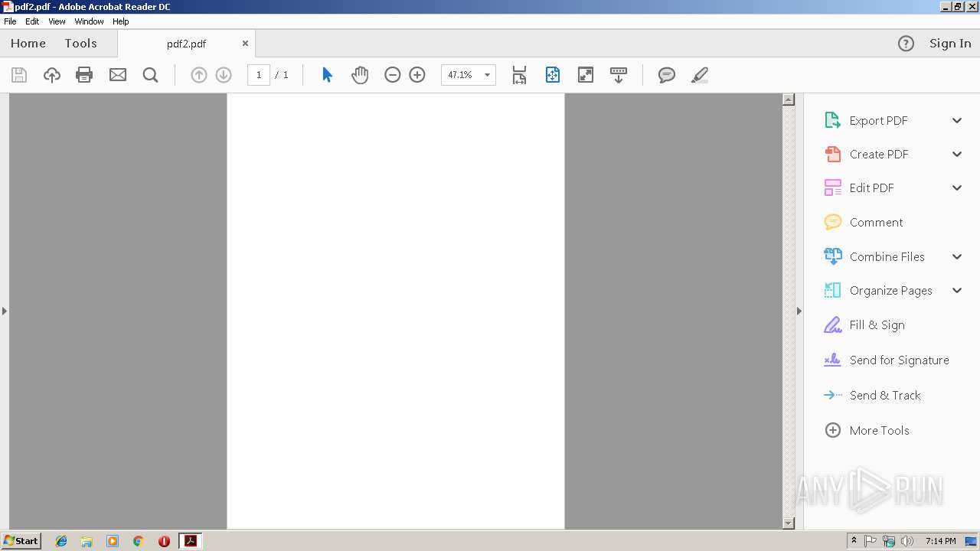Open the View menu

click(x=57, y=21)
